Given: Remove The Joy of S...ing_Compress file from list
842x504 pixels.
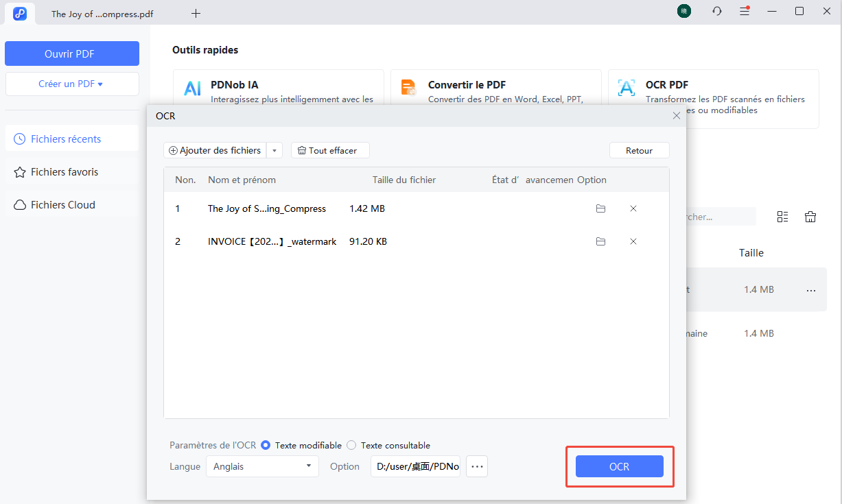Looking at the screenshot, I should click(633, 208).
